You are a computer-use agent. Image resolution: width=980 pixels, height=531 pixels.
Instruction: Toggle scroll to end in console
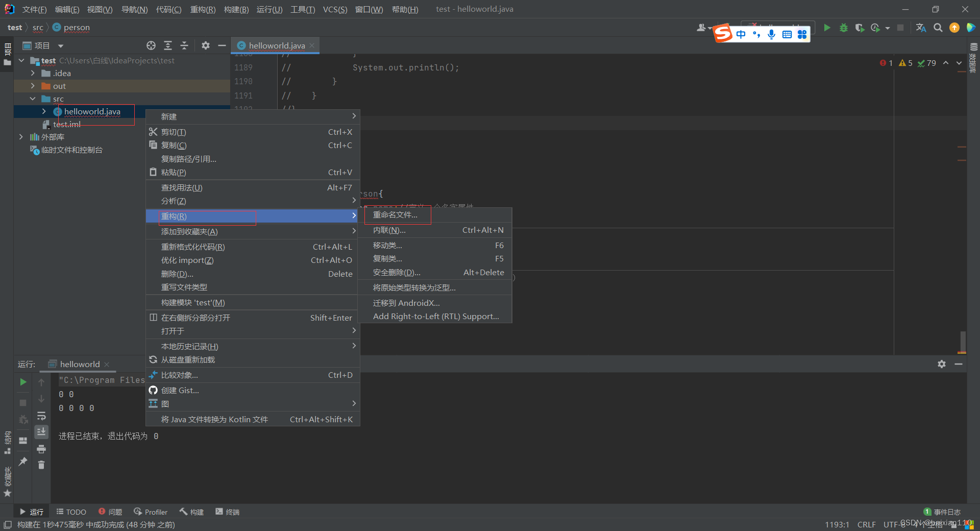click(41, 432)
